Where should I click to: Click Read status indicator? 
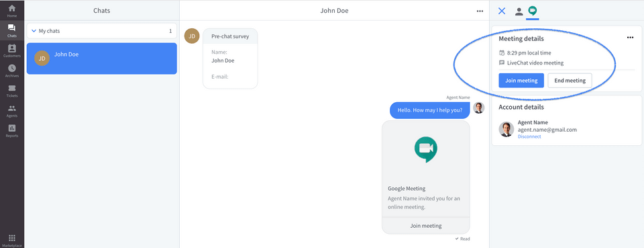click(463, 239)
